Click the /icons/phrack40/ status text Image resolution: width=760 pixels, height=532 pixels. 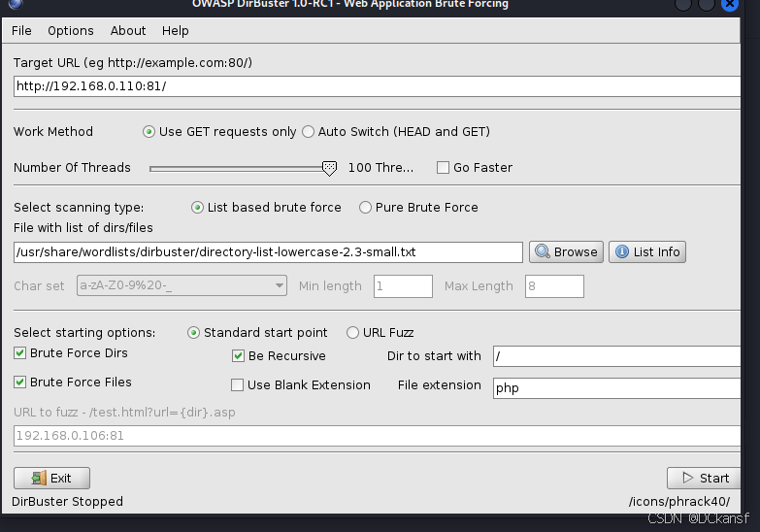(679, 502)
